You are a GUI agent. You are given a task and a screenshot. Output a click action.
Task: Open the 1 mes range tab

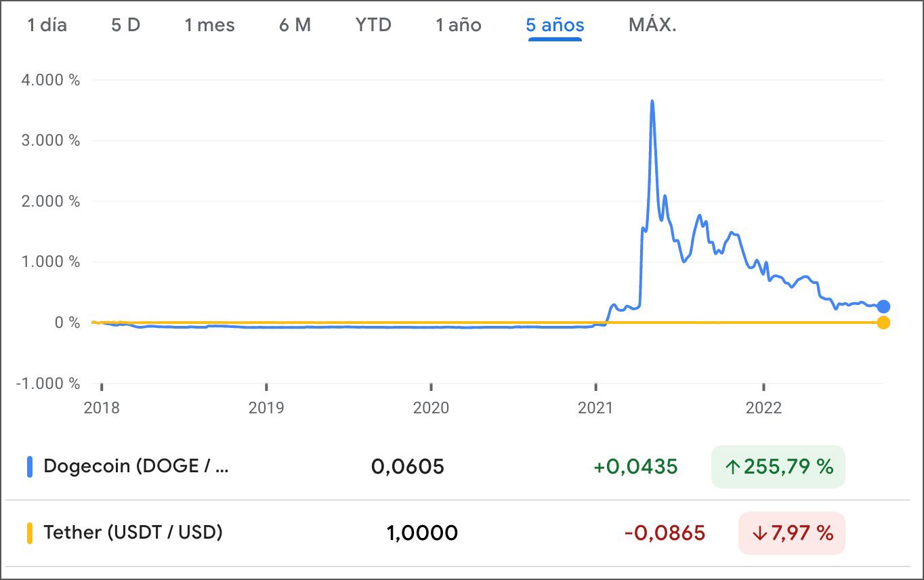(x=209, y=26)
